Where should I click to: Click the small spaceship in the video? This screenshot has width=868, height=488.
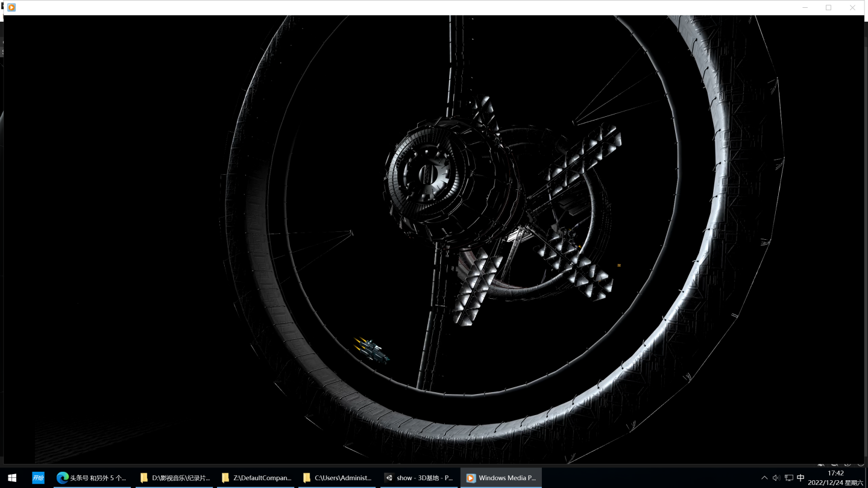coord(371,349)
